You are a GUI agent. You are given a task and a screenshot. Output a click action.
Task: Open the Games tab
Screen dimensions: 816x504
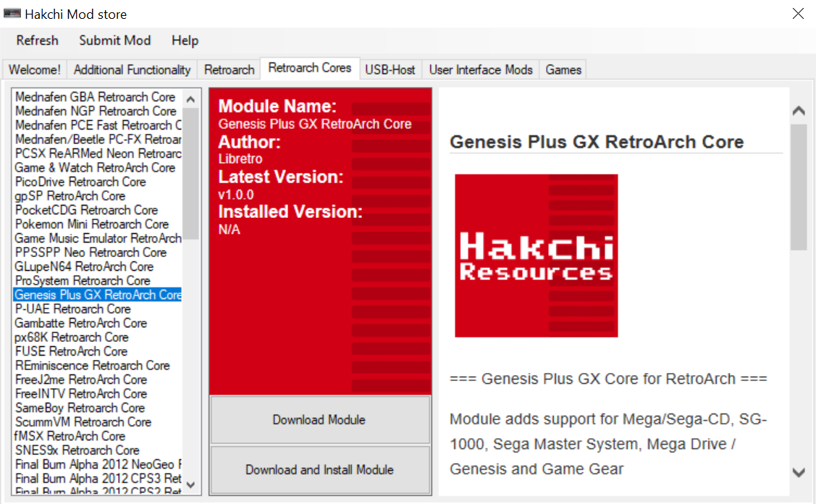563,70
